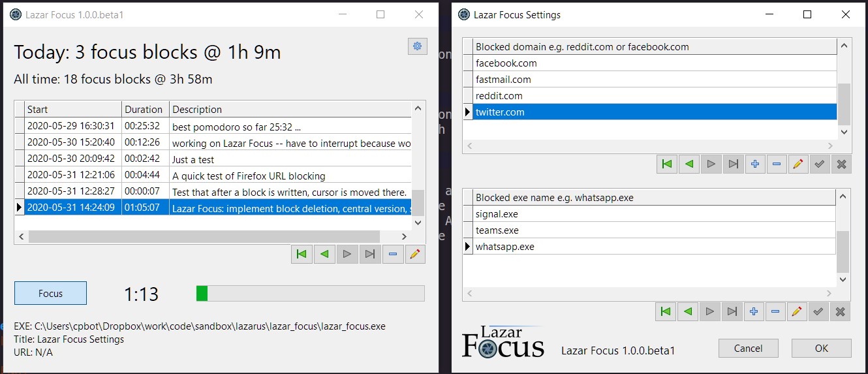This screenshot has height=374, width=868.
Task: Remove blocked domain with minus icon
Action: 777,164
